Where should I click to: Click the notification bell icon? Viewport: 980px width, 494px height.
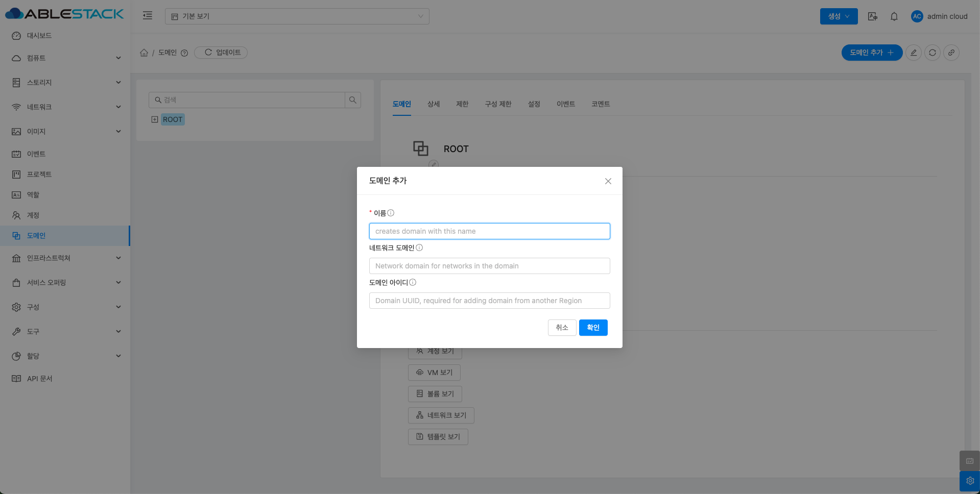point(894,16)
